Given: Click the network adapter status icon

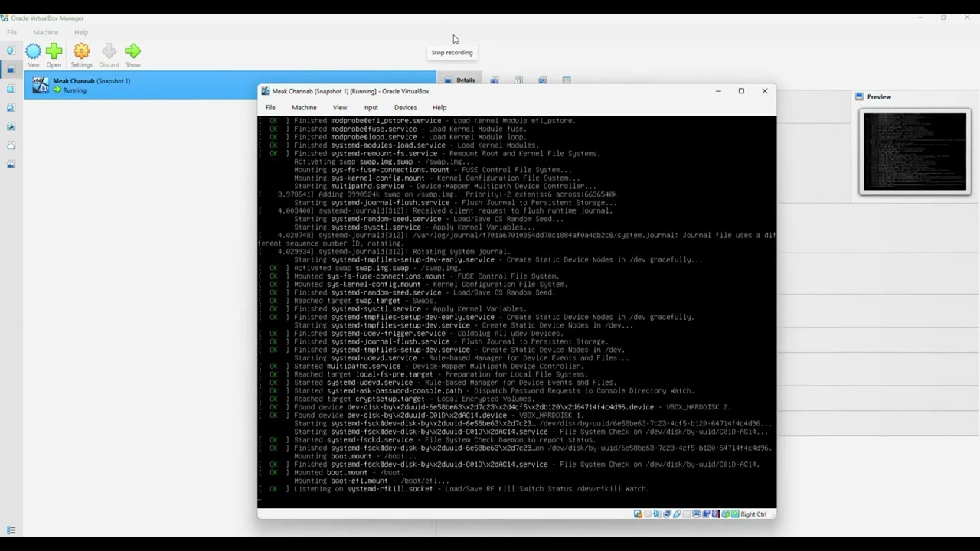Looking at the screenshot, I should pyautogui.click(x=667, y=514).
